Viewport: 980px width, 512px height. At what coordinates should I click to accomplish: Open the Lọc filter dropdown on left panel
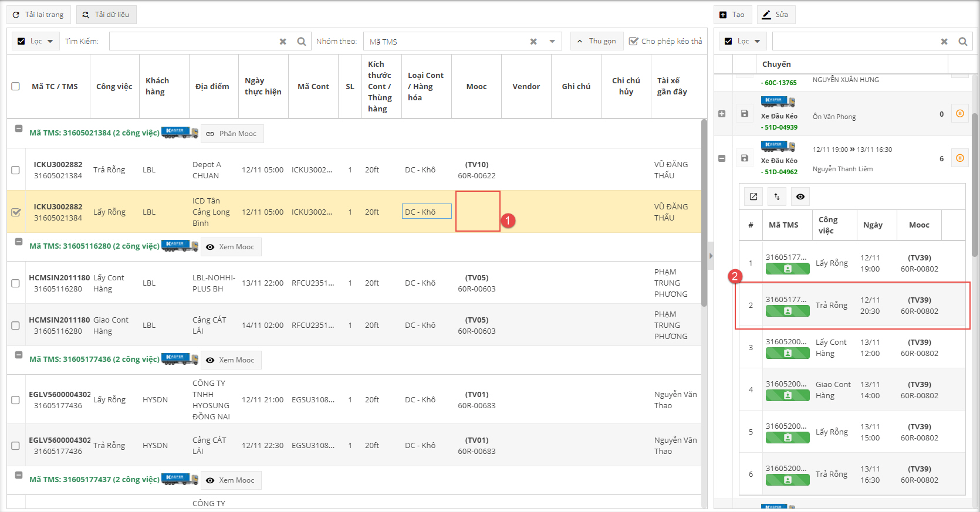pos(36,41)
